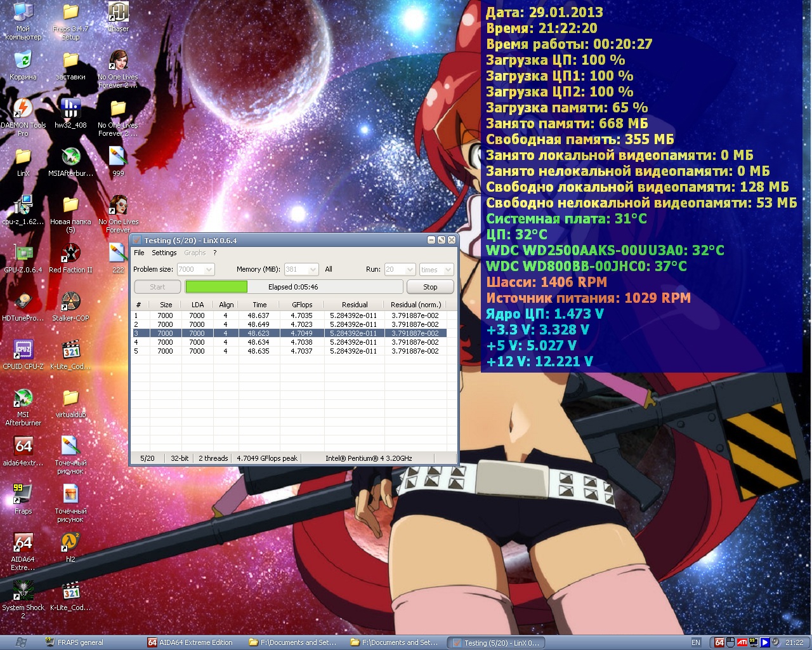Image resolution: width=812 pixels, height=650 pixels.
Task: Select the System Shock 2 shortcut
Action: pyautogui.click(x=23, y=600)
